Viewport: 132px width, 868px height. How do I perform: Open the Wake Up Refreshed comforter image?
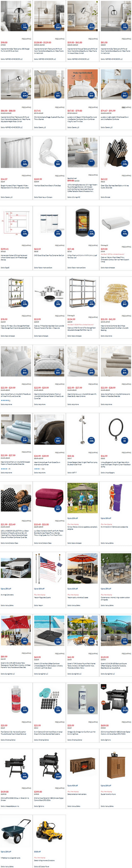coord(82,84)
